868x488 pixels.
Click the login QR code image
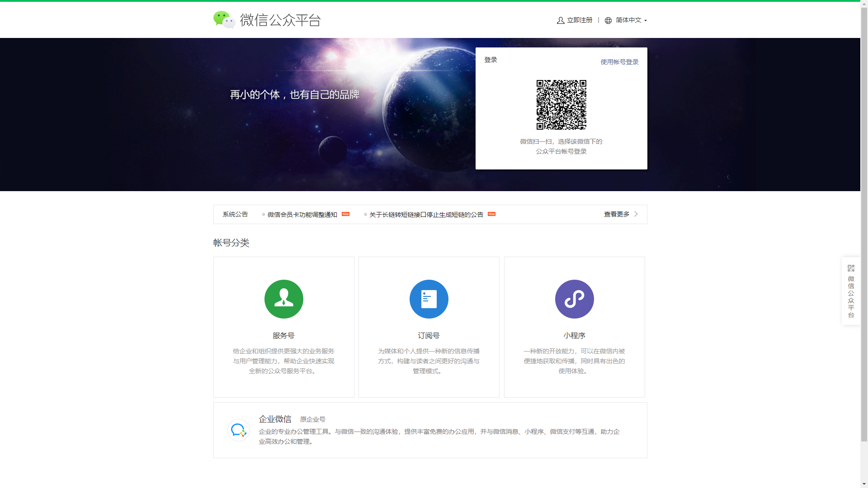click(561, 105)
